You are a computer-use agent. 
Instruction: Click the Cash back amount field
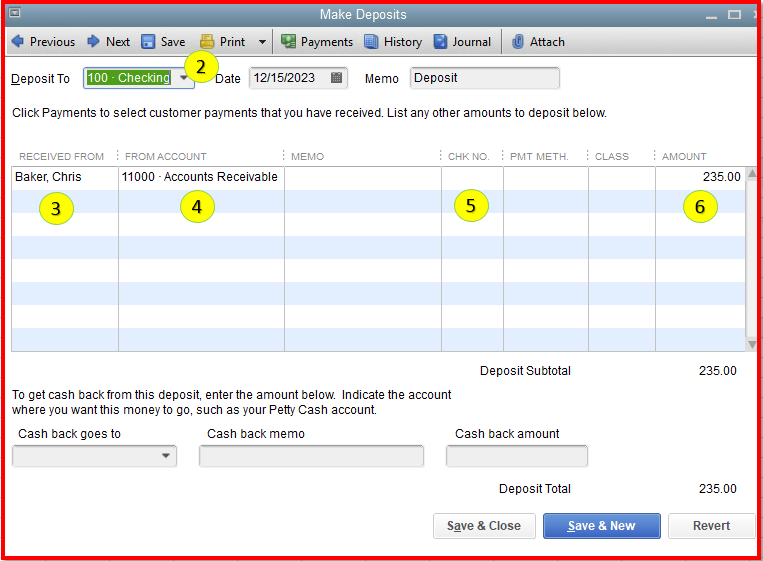click(x=517, y=456)
